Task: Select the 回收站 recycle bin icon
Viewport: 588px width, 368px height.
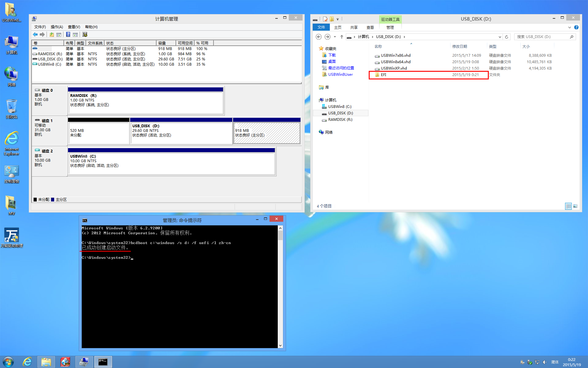Action: click(11, 109)
